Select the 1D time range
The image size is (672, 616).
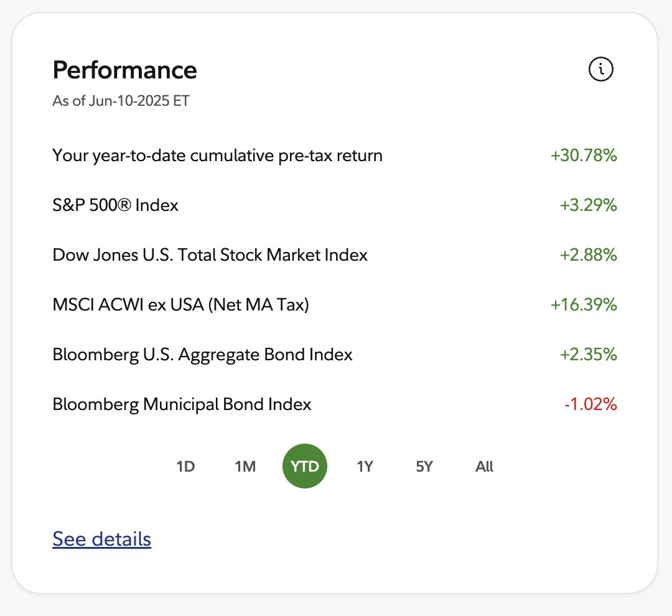pos(185,466)
